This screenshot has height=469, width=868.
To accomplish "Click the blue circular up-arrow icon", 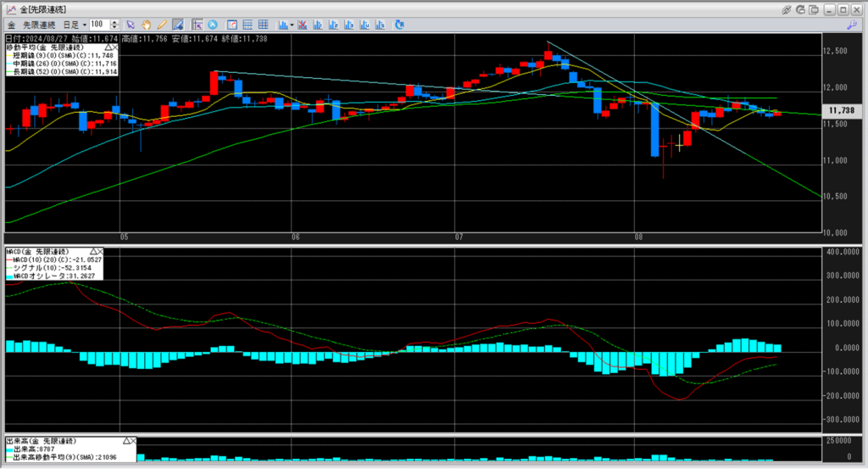I will [x=212, y=25].
